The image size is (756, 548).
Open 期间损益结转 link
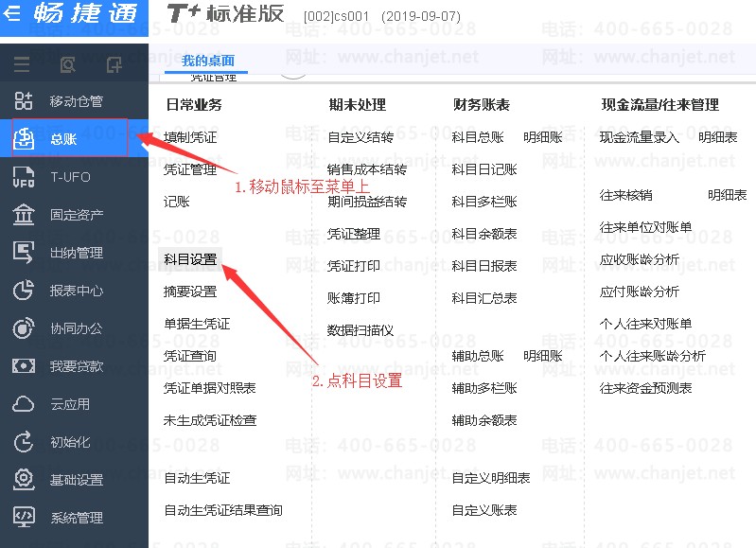pyautogui.click(x=367, y=202)
